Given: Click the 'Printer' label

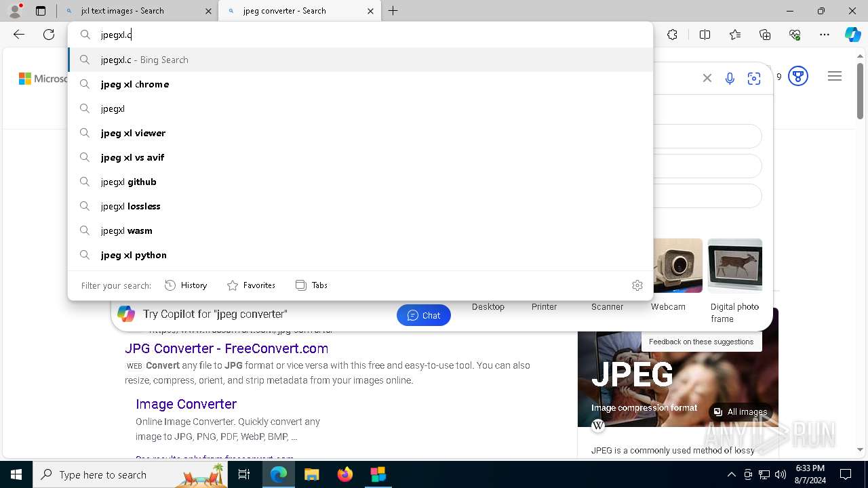Looking at the screenshot, I should [x=544, y=307].
